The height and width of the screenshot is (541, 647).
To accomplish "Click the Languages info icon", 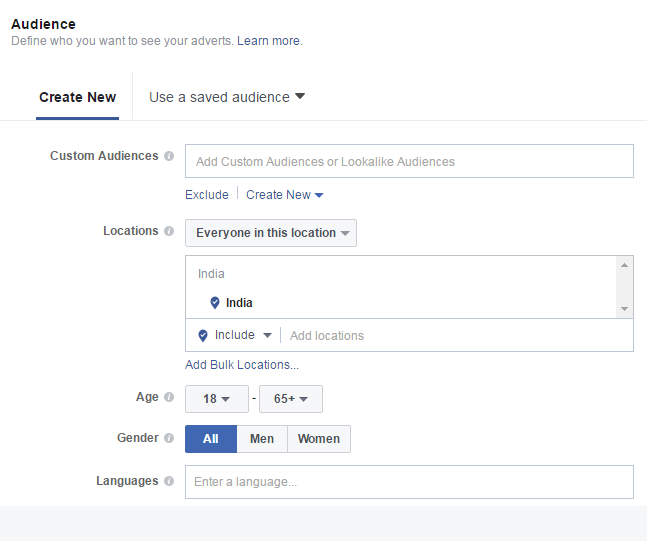I will (x=169, y=481).
